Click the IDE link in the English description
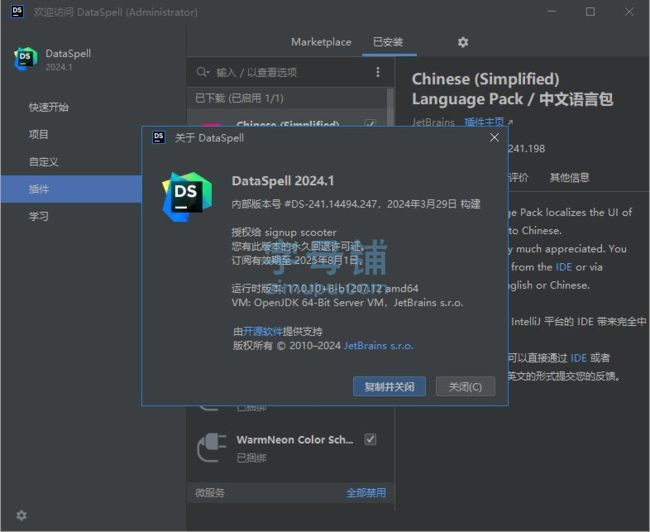This screenshot has height=532, width=650. click(x=563, y=267)
